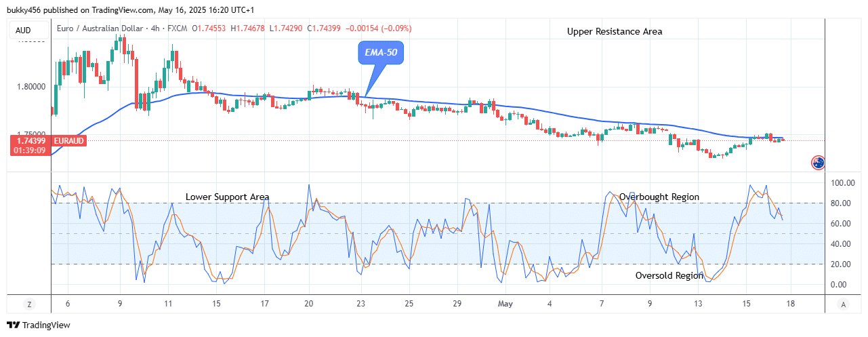Click the high price H1.74678 value
868x337 pixels.
pos(249,28)
